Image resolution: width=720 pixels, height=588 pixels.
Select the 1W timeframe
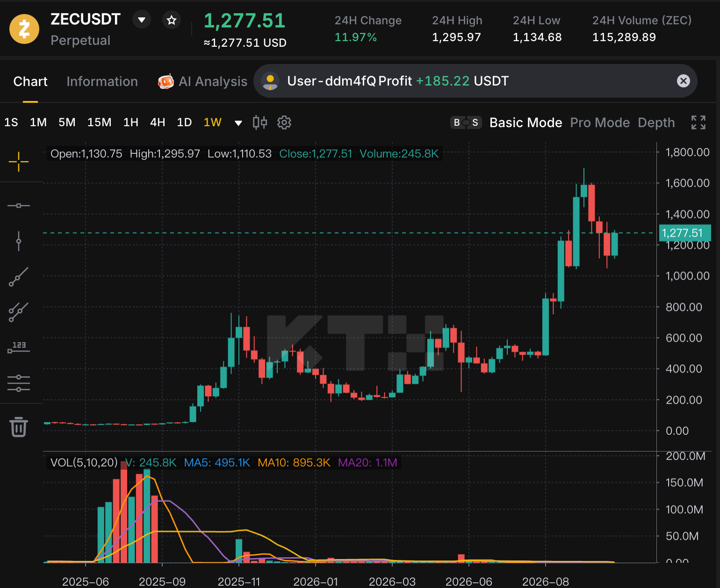[x=212, y=122]
